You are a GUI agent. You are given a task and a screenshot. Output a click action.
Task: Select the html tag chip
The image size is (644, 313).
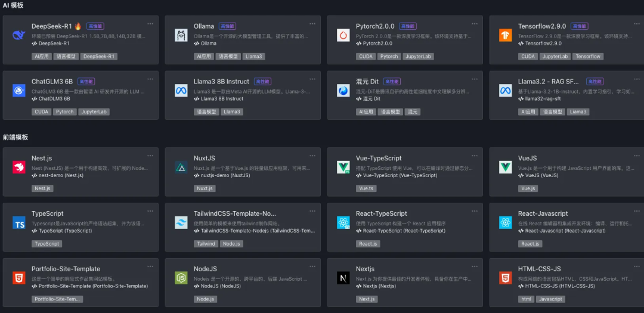[526, 299]
